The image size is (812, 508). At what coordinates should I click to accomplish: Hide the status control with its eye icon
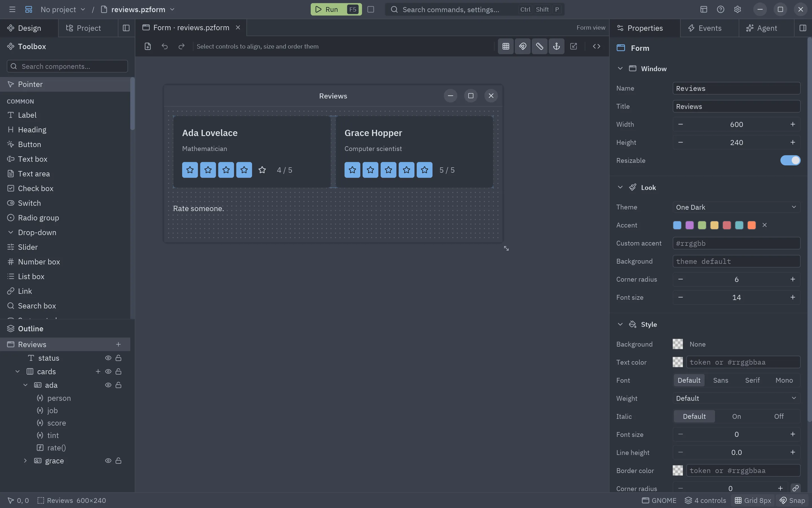108,358
